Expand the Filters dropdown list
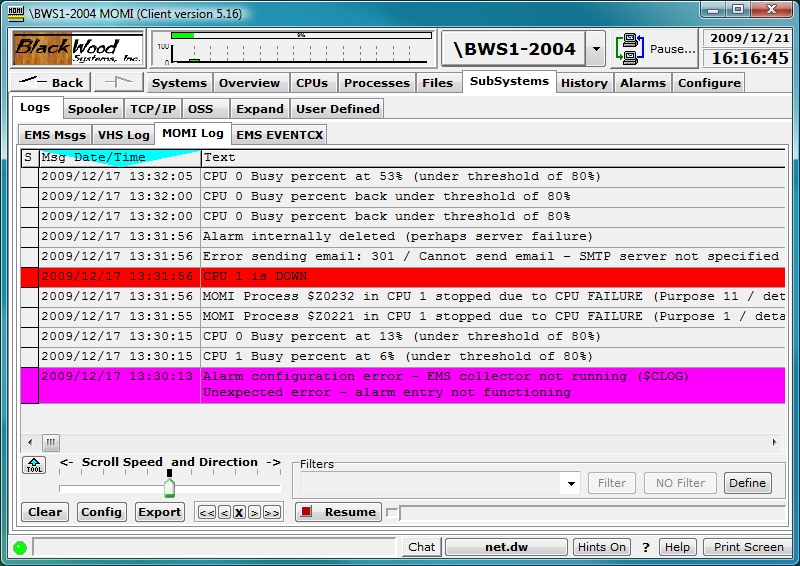 [571, 484]
